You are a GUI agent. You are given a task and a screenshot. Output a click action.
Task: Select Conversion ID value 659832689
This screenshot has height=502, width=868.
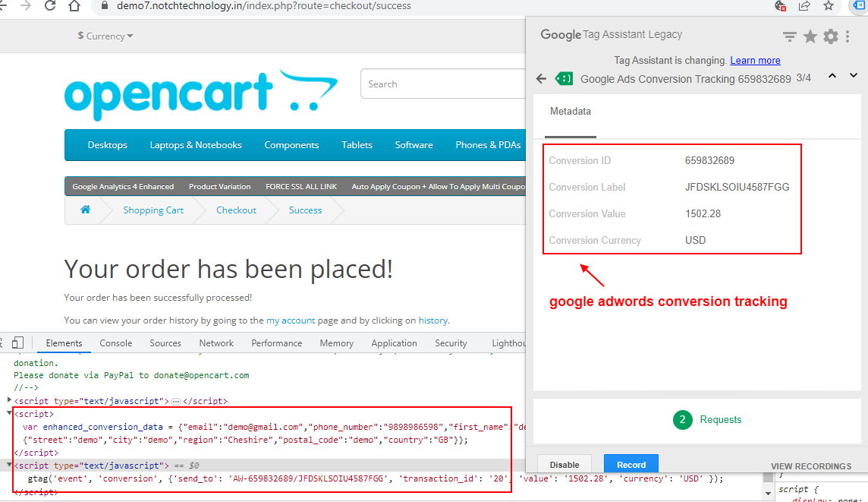click(x=709, y=161)
